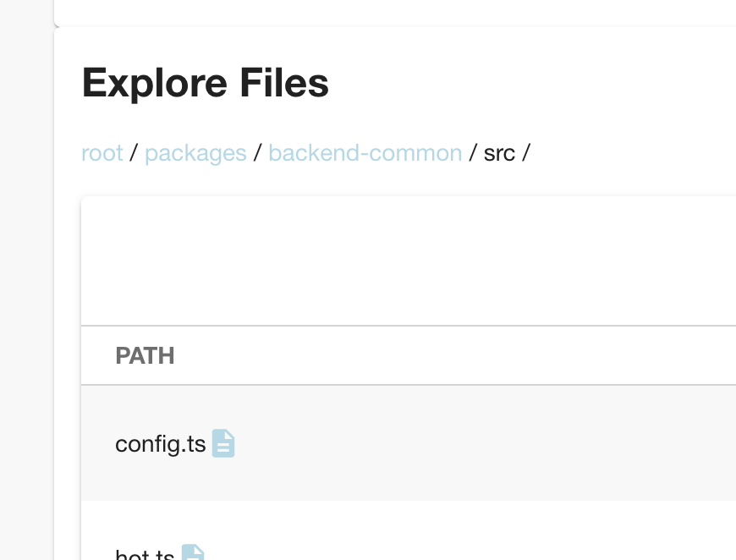Click the file icon next to bot.ts
Viewport: 736px width, 560px height.
tap(194, 553)
